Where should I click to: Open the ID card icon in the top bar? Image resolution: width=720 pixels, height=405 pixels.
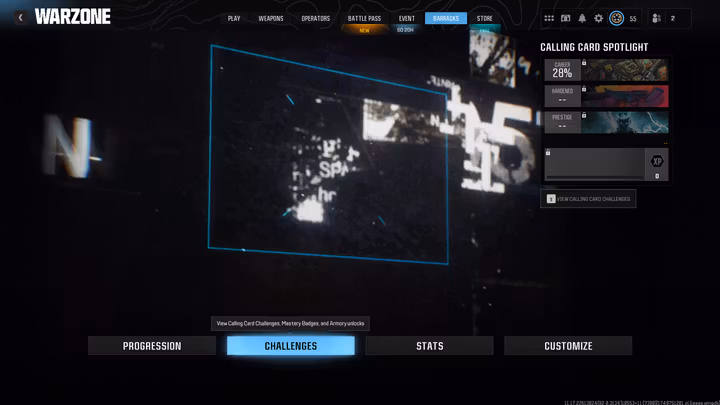pyautogui.click(x=565, y=18)
